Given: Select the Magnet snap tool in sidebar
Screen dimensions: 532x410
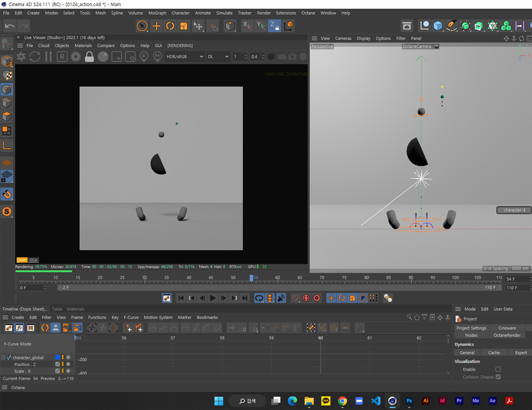Looking at the screenshot, I should (7, 195).
